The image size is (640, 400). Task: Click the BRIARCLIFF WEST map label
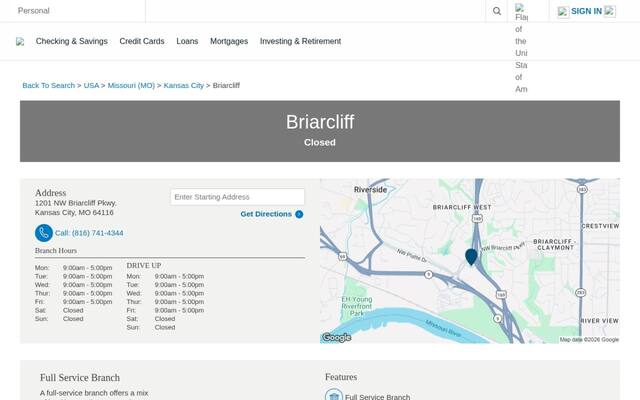click(x=462, y=207)
